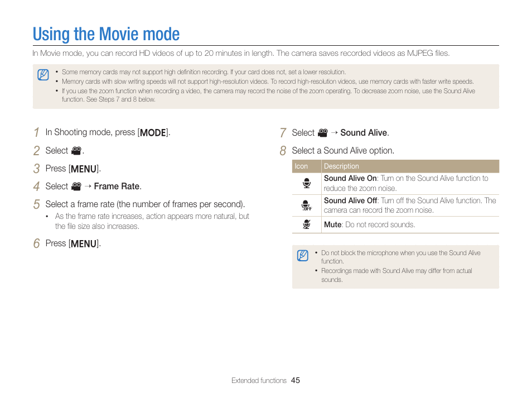Viewport: 532px width, 402px height.
Task: Click 'Select a Sound Alive option.' step
Action: click(343, 151)
